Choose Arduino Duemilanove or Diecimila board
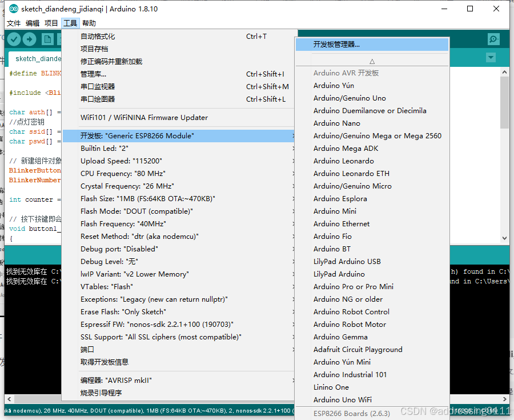 pyautogui.click(x=372, y=110)
